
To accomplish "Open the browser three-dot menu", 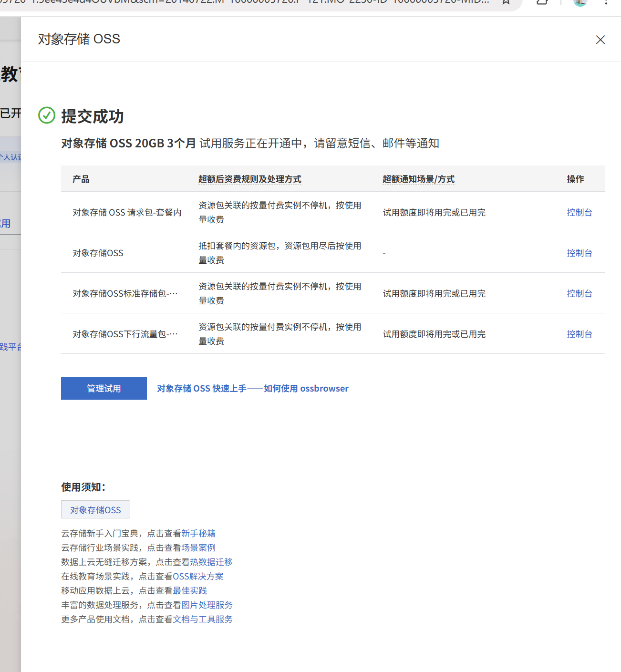I will [x=606, y=2].
